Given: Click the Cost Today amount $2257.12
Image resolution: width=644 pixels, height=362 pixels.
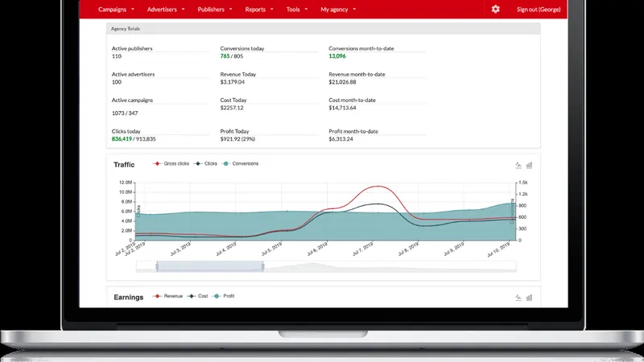Looking at the screenshot, I should (232, 108).
